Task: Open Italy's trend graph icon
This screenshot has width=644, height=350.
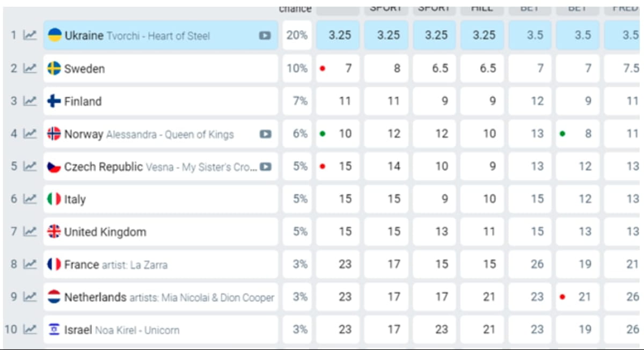Action: click(x=30, y=199)
